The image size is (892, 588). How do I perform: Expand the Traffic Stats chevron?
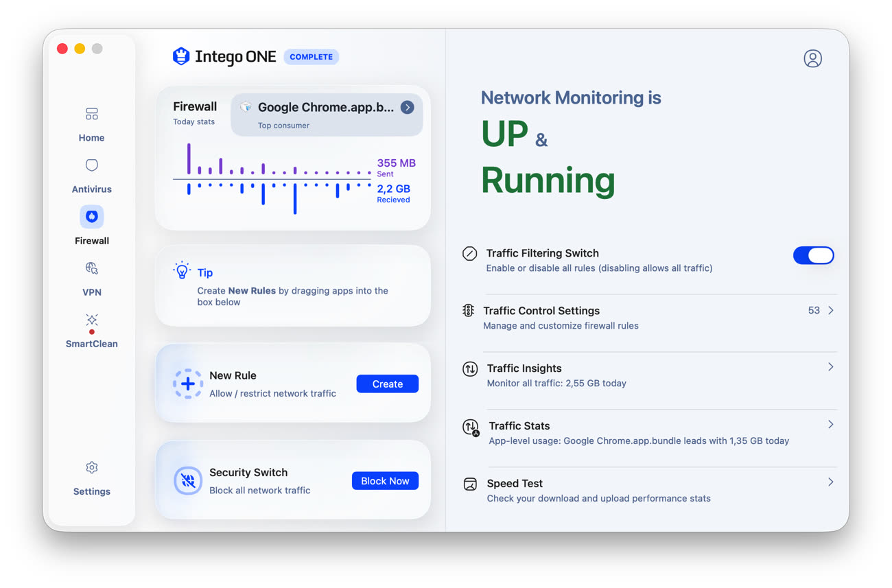click(x=830, y=425)
